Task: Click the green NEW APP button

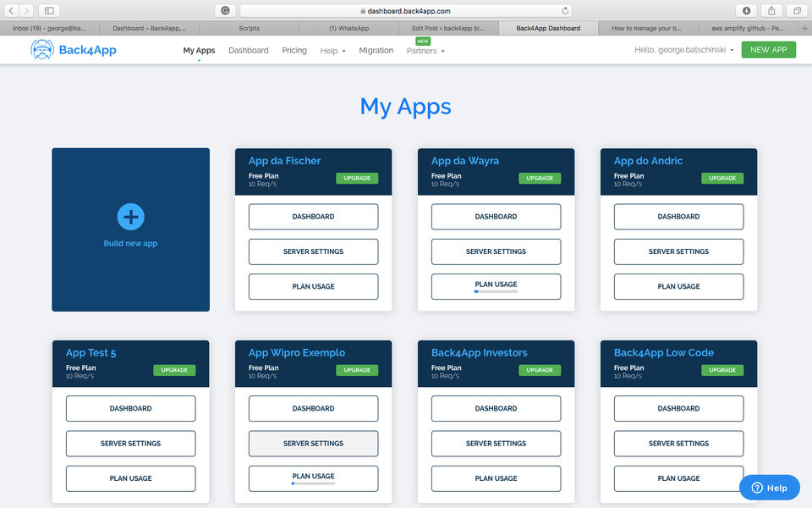Action: [x=769, y=50]
